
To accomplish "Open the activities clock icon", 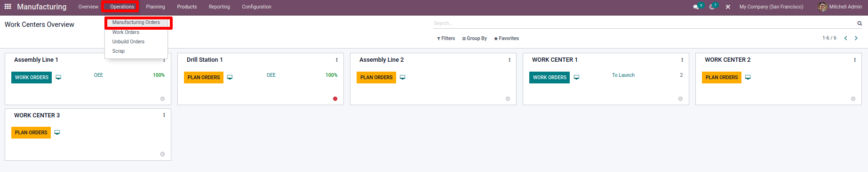I will coord(712,7).
